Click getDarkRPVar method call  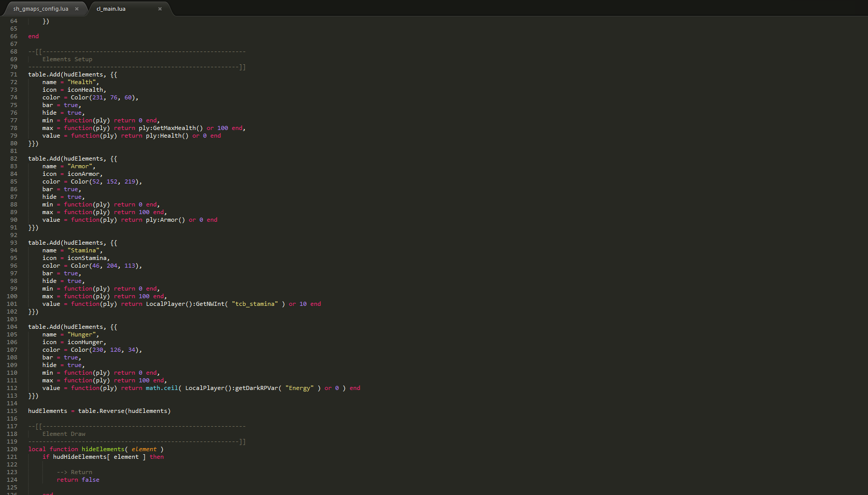[257, 388]
